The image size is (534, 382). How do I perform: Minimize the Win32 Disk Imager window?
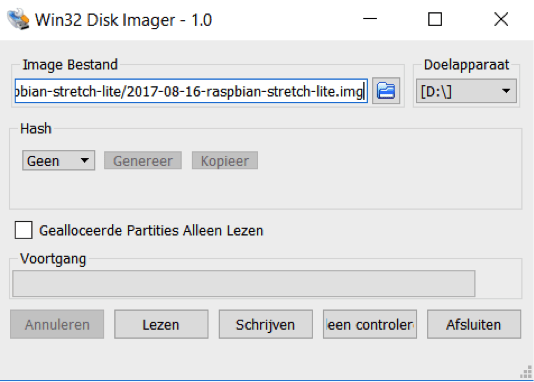click(x=370, y=19)
